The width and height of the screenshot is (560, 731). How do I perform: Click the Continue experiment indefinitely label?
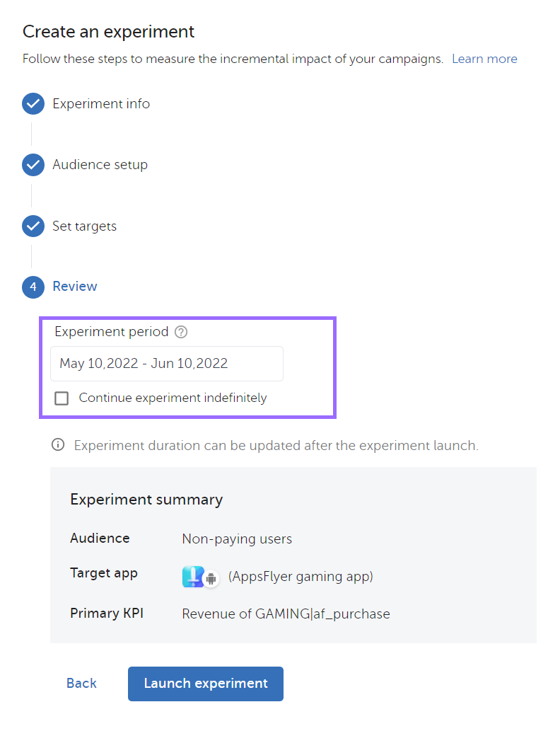click(173, 398)
